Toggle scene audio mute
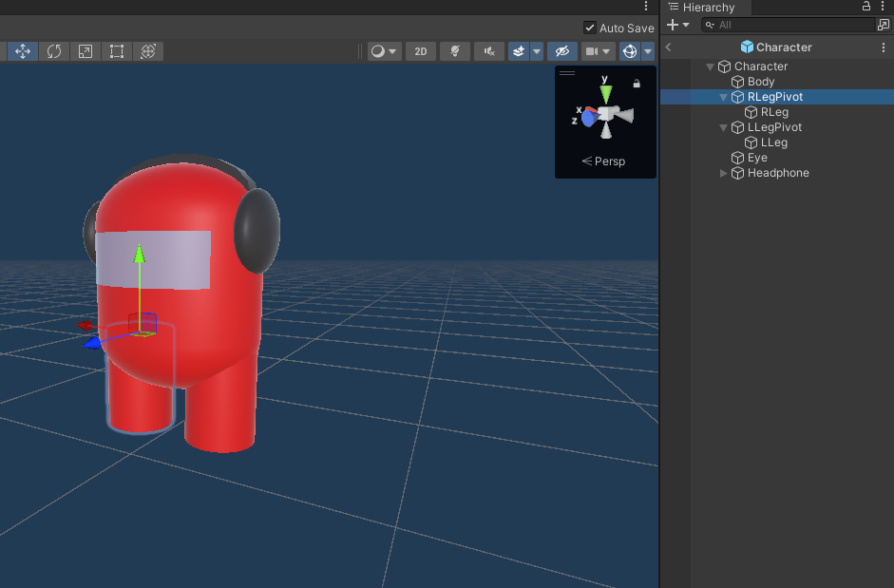894x588 pixels. 489,51
